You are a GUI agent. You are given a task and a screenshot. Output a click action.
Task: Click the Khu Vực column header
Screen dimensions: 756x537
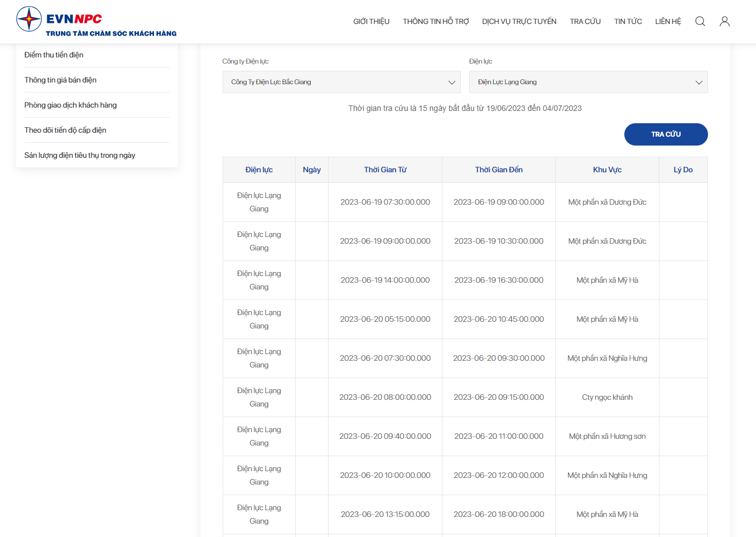pyautogui.click(x=607, y=170)
